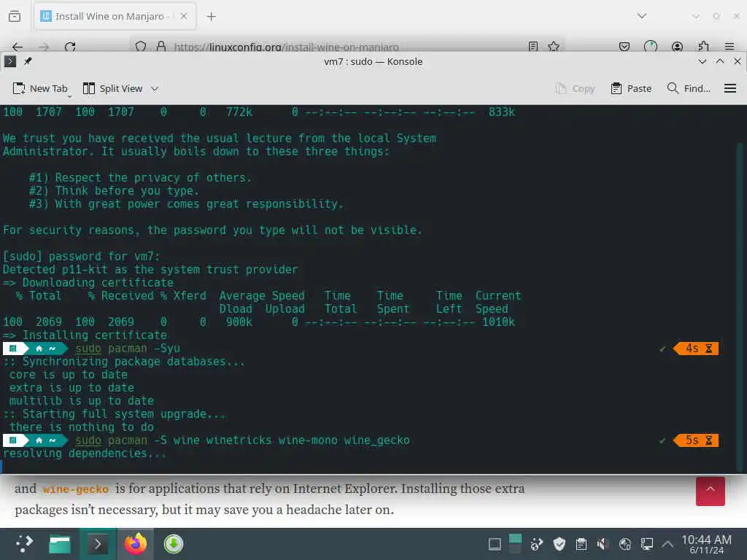The image size is (747, 560).
Task: Open a new tab in Firefox
Action: coord(211,17)
